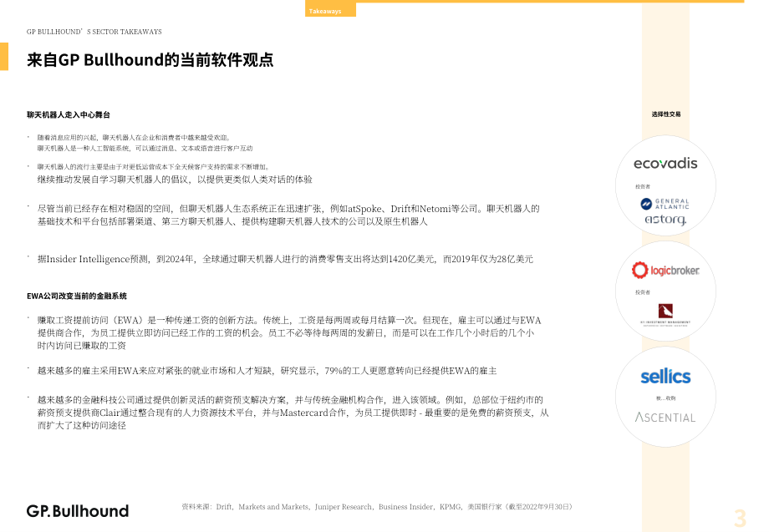This screenshot has height=532, width=769.
Task: Click the line '继续推动发展自学习聊天机器人的倡议'
Action: (175, 180)
